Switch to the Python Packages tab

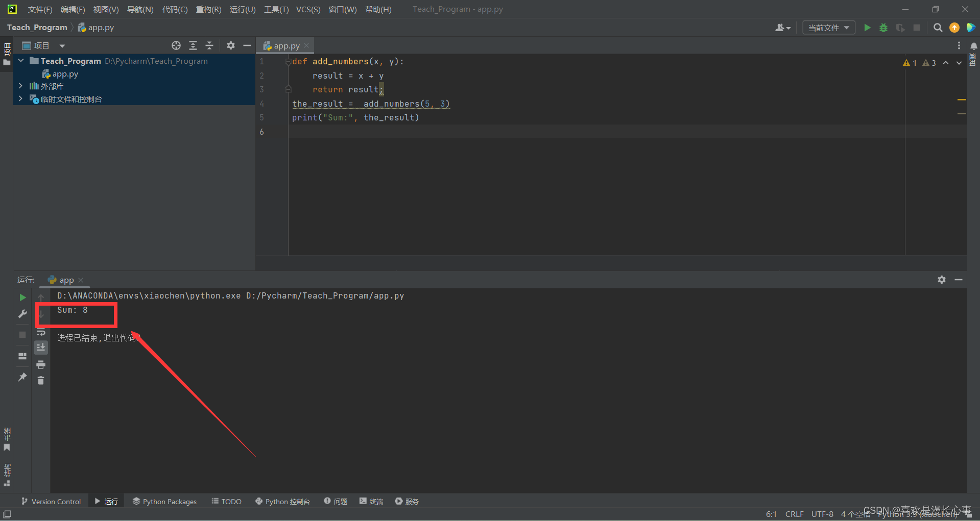tap(164, 501)
